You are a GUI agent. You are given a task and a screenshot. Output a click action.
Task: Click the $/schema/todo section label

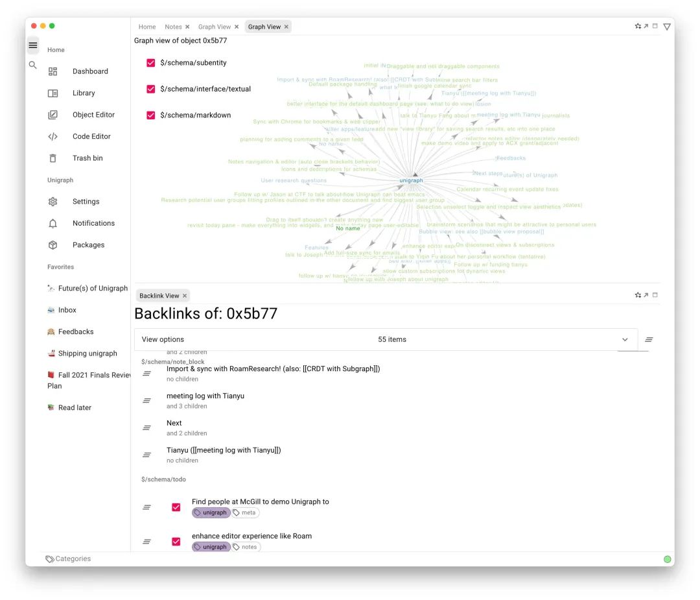point(163,479)
